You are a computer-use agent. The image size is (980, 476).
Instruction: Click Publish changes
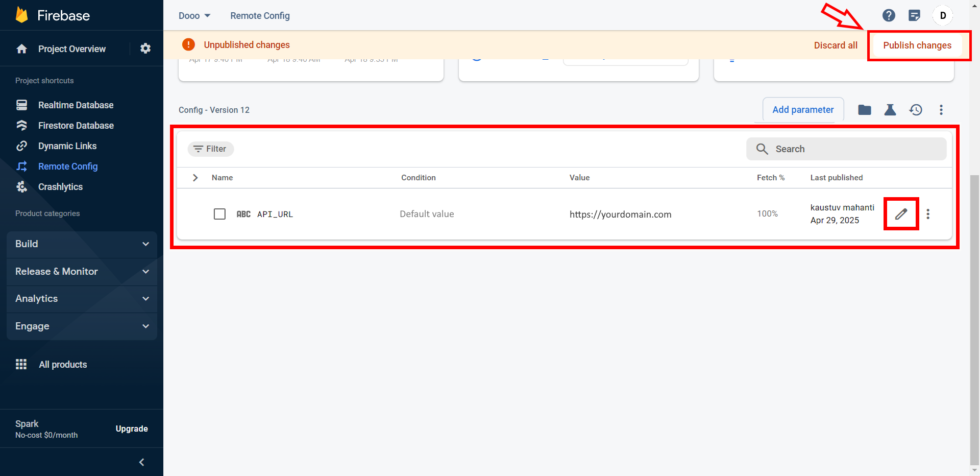[917, 45]
